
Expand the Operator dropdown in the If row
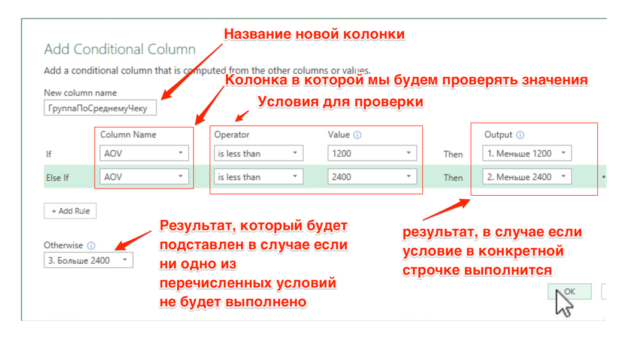click(258, 153)
